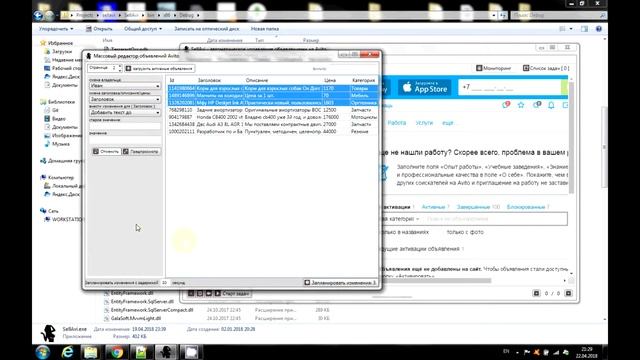
Task: Open the Работа category link
Action: pyautogui.click(x=396, y=122)
